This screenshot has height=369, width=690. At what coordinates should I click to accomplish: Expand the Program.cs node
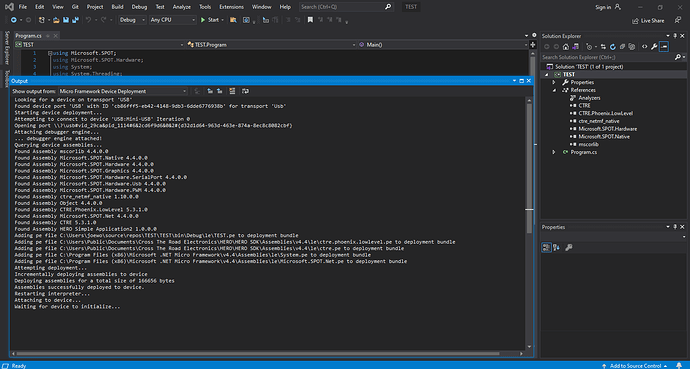(x=554, y=152)
